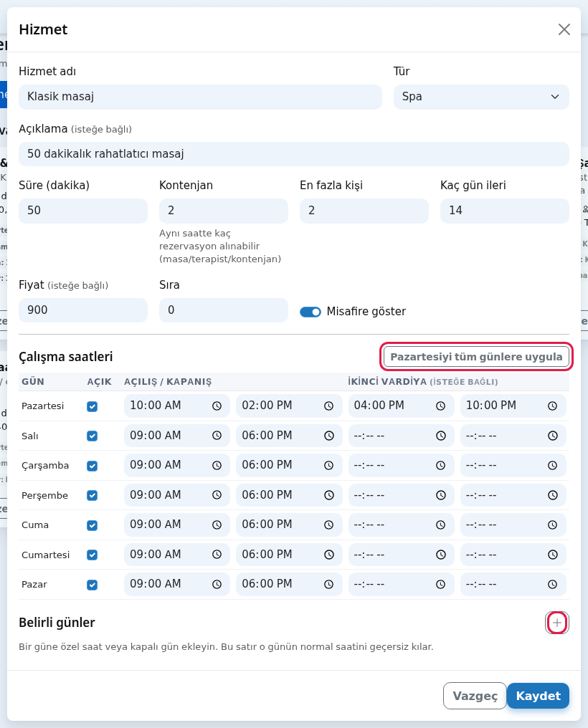The image size is (588, 728).
Task: Open clock picker for Salı closing time
Action: tap(329, 436)
